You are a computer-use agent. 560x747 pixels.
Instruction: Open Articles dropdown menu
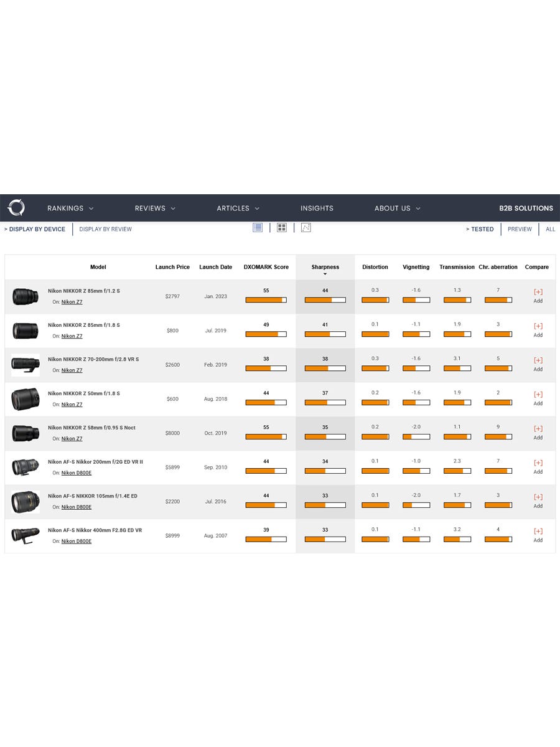[238, 209]
